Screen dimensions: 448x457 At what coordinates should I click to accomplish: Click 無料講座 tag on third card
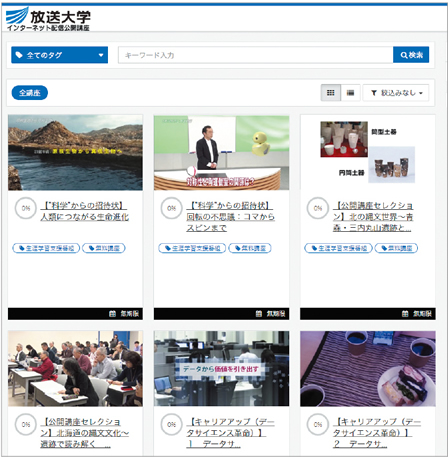[x=396, y=248]
